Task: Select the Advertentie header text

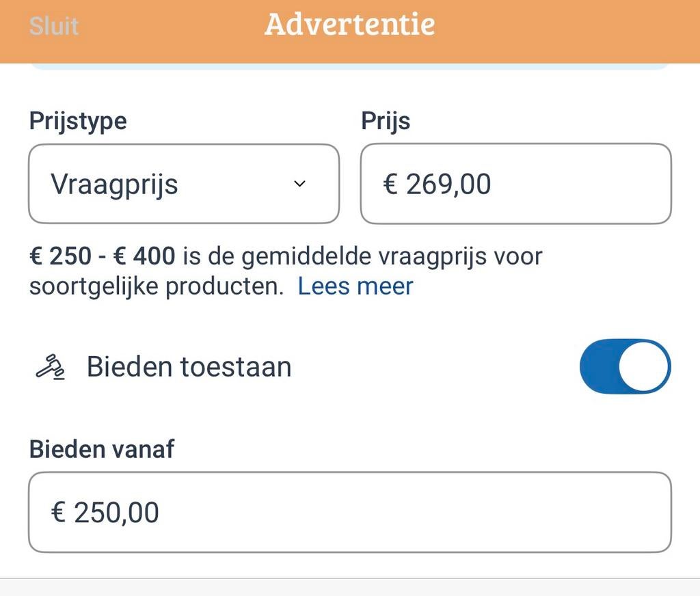Action: coord(350,25)
